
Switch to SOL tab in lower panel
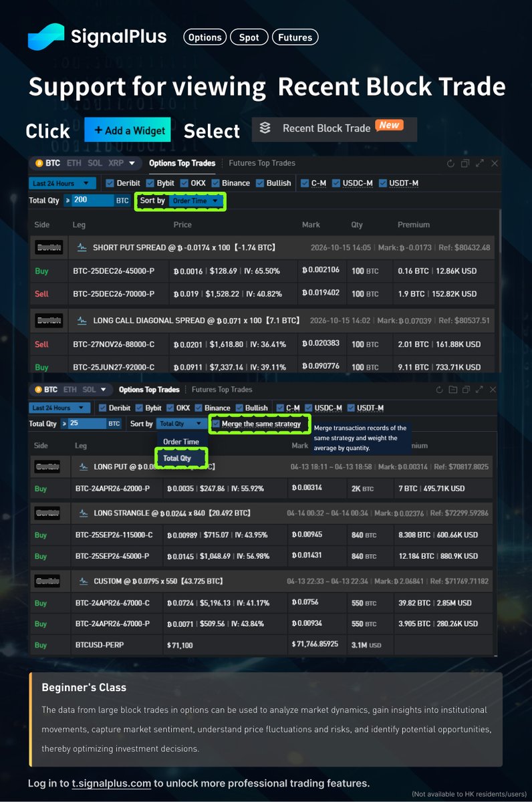tap(89, 390)
